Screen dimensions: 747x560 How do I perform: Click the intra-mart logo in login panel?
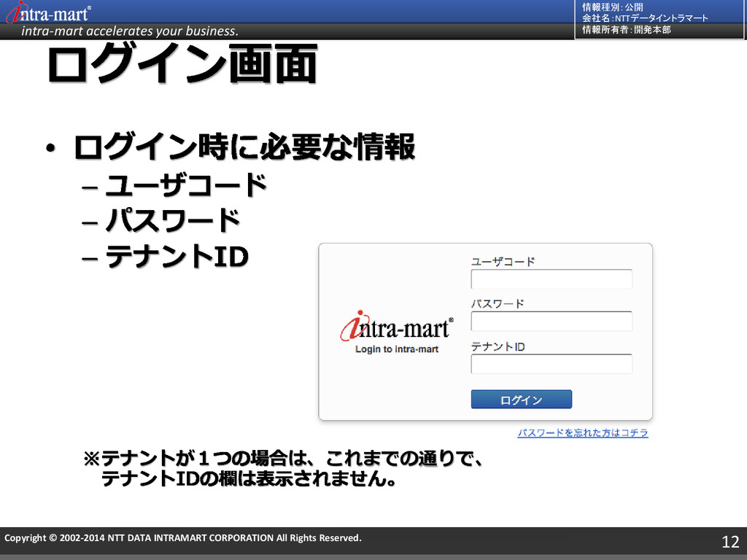click(x=396, y=326)
